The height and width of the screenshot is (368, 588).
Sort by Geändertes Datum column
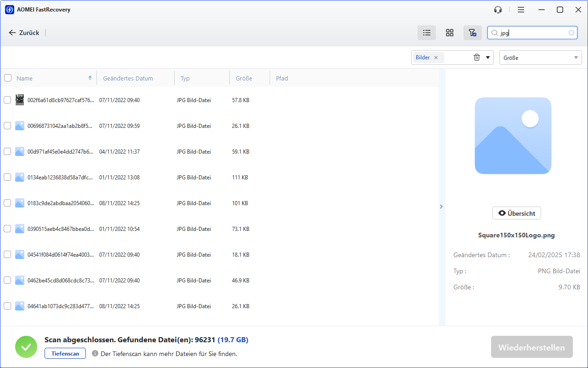(128, 78)
